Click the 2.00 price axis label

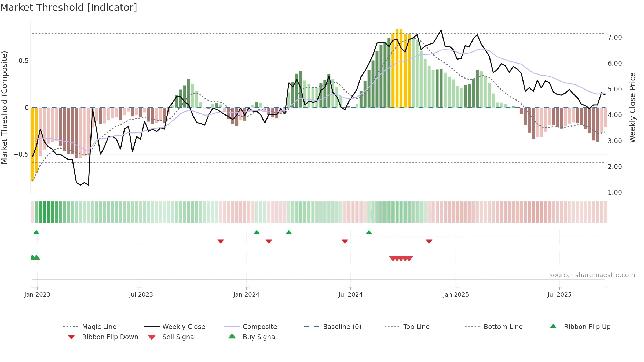pos(615,167)
